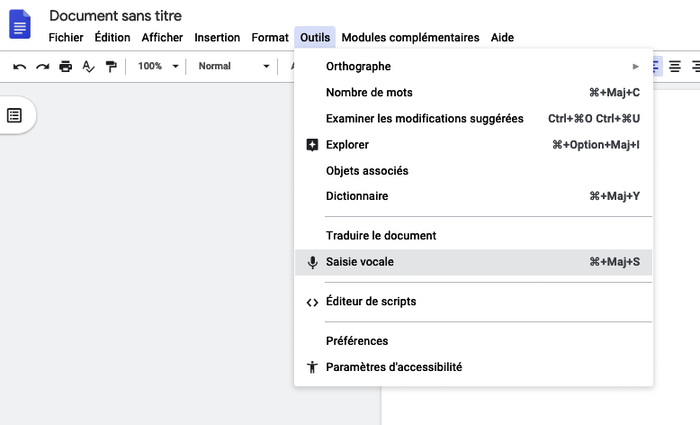Click the ⌘+Maj+C shortcut text
The height and width of the screenshot is (425, 700).
(614, 92)
